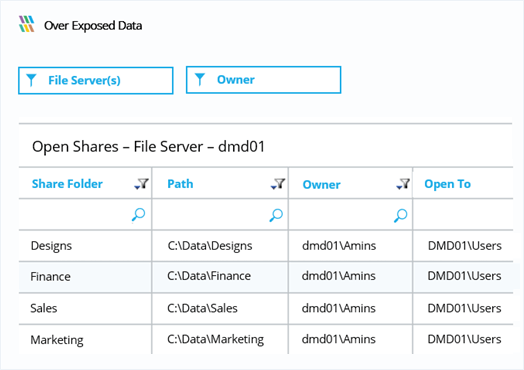Viewport: 524px width, 370px height.
Task: Click the Open To search field
Action: click(463, 214)
